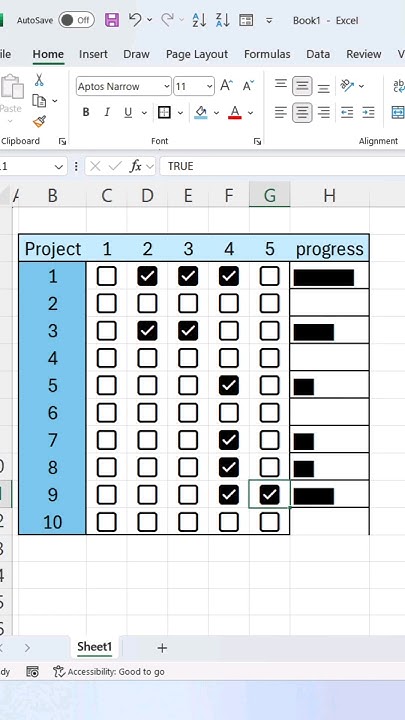Screen dimensions: 405x720
Task: Switch to the Insert ribbon tab
Action: pyautogui.click(x=93, y=54)
